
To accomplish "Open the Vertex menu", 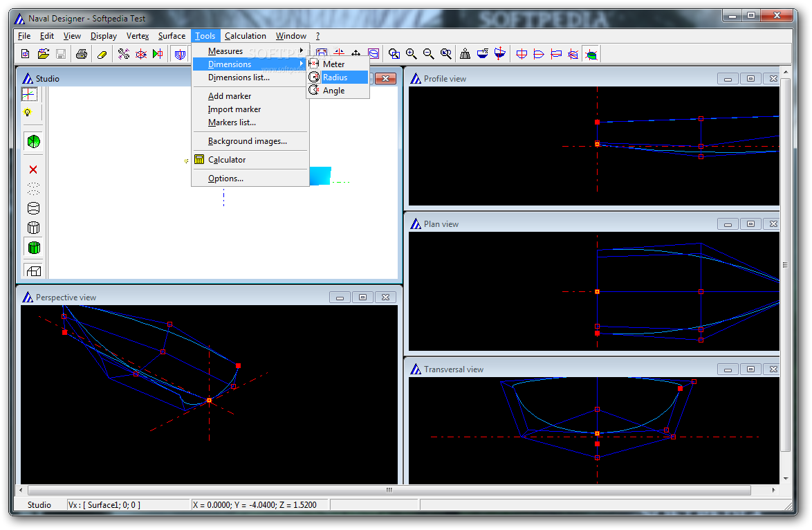I will (137, 36).
